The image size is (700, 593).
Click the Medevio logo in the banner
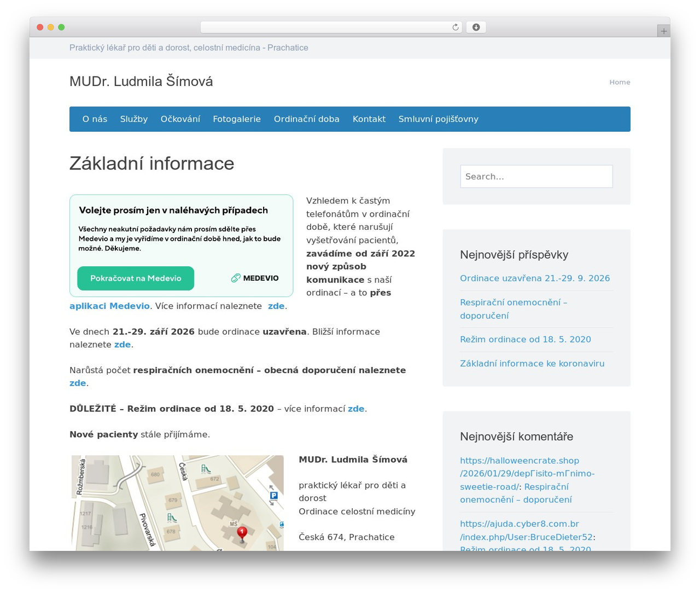(255, 278)
